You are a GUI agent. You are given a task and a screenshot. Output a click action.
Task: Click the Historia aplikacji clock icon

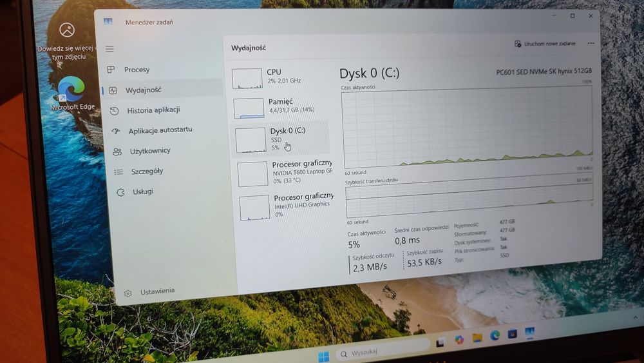pyautogui.click(x=115, y=111)
